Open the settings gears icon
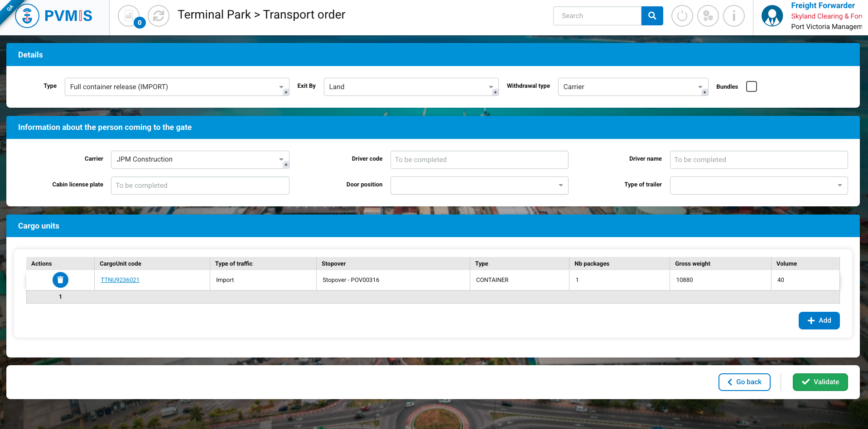The width and height of the screenshot is (868, 429). (708, 16)
